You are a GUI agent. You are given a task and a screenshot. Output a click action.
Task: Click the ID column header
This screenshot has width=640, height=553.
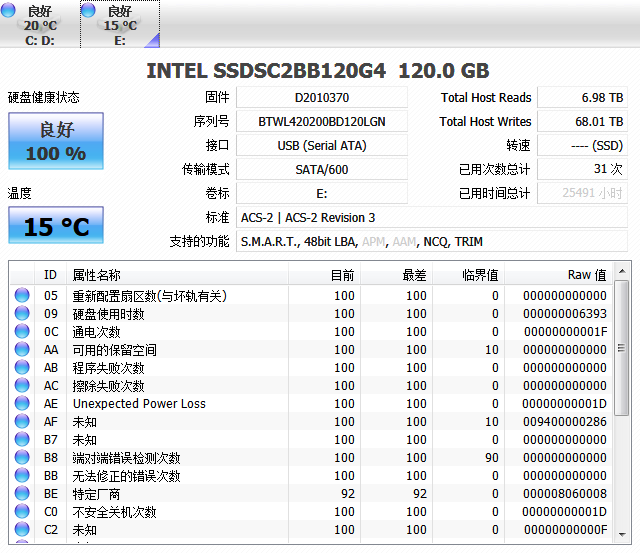(x=50, y=275)
